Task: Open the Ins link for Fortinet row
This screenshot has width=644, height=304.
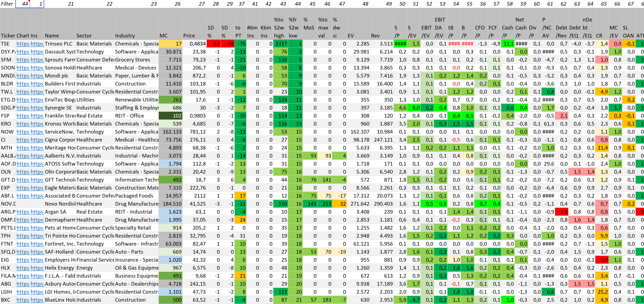Action: 37,244
